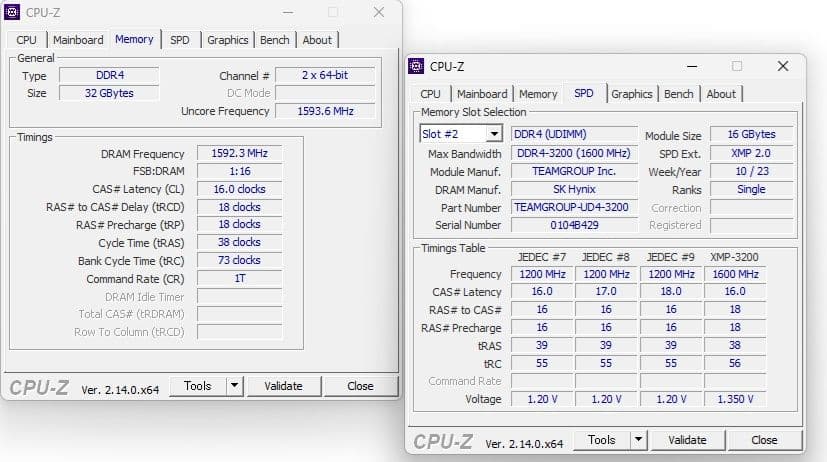Click JEDEC #7 tRAS cell 39
827x462 pixels.
pyautogui.click(x=542, y=345)
